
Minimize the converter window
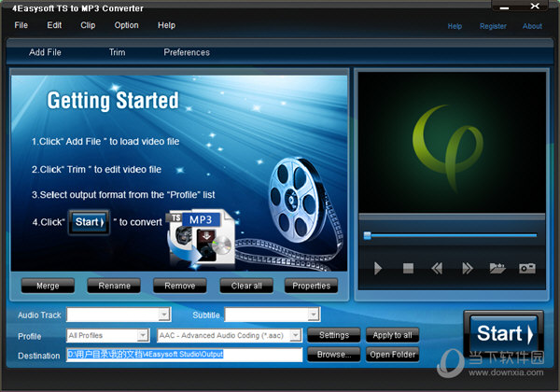[x=504, y=7]
